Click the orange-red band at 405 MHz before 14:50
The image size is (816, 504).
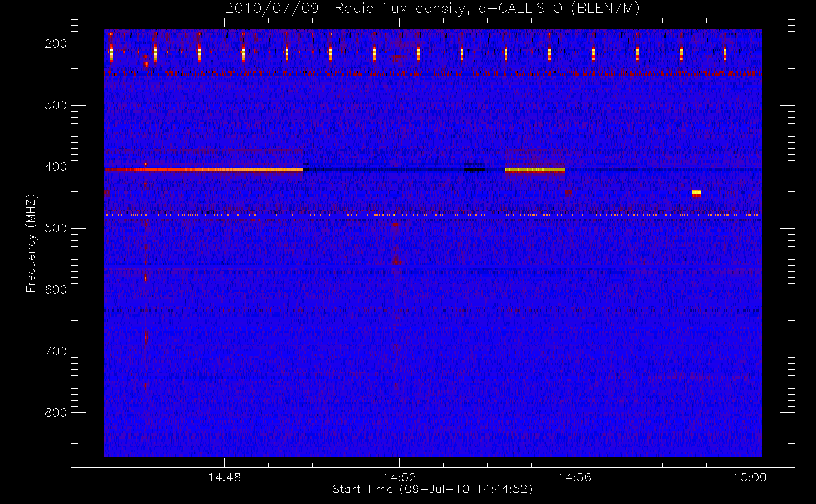point(203,170)
